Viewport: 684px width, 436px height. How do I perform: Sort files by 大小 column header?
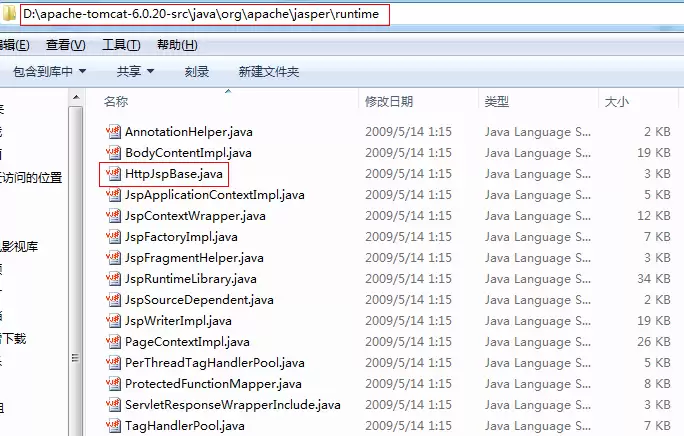point(616,101)
